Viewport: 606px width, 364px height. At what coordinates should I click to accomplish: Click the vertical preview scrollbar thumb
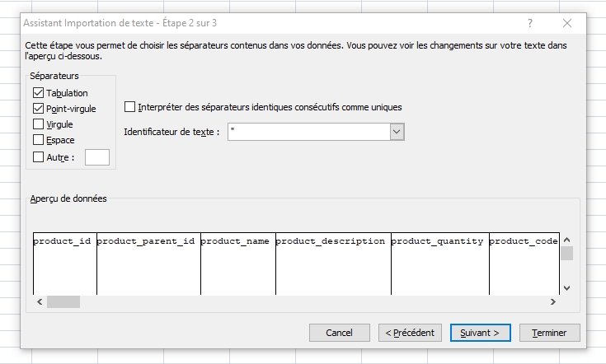tap(567, 253)
